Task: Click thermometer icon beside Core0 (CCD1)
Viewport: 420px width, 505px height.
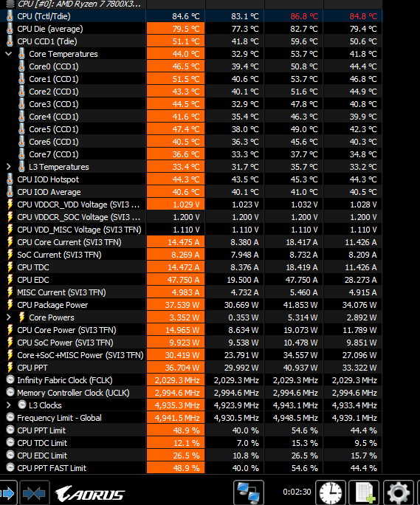Action: pos(21,66)
